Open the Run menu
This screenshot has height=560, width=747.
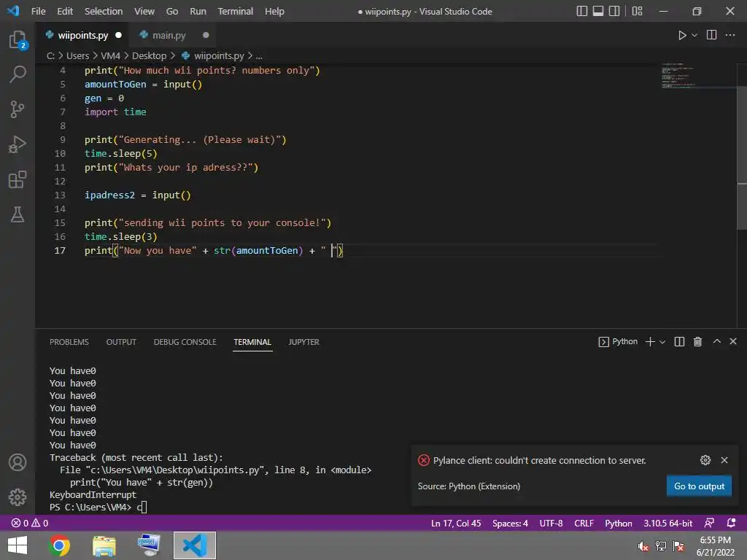click(x=198, y=11)
